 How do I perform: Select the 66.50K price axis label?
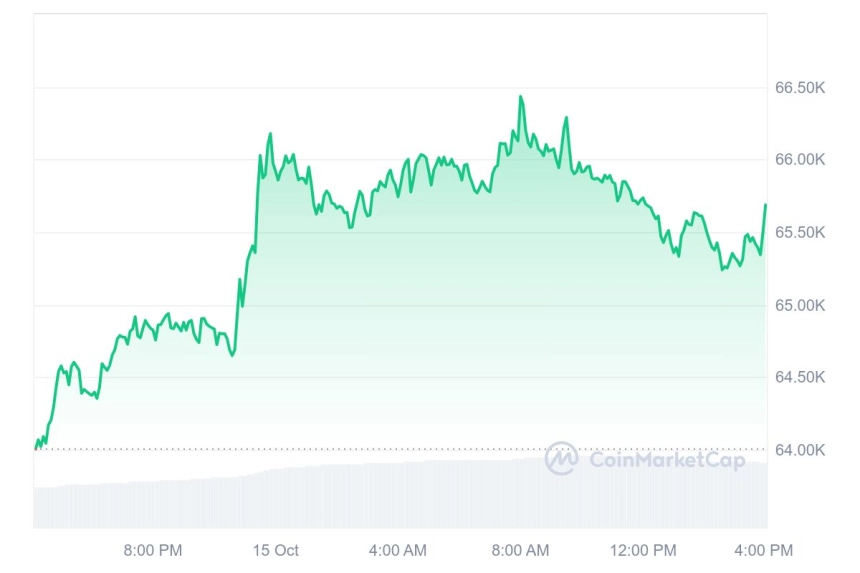(800, 88)
